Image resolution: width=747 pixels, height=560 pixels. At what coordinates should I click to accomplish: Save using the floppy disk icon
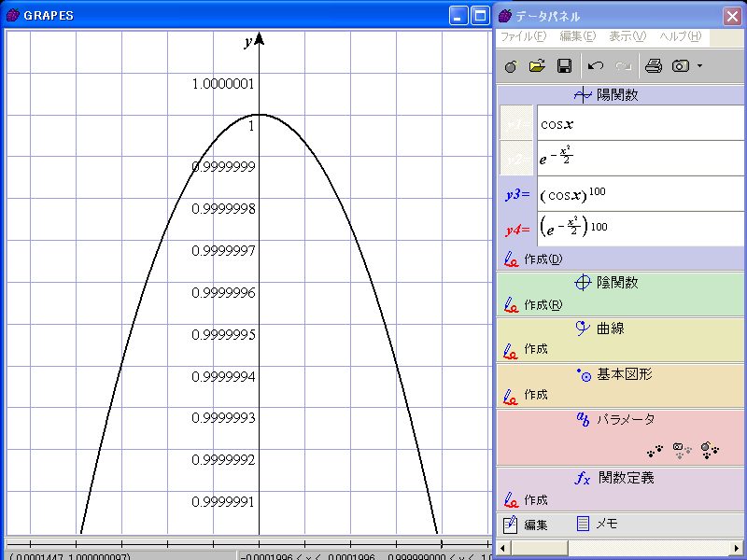[564, 66]
